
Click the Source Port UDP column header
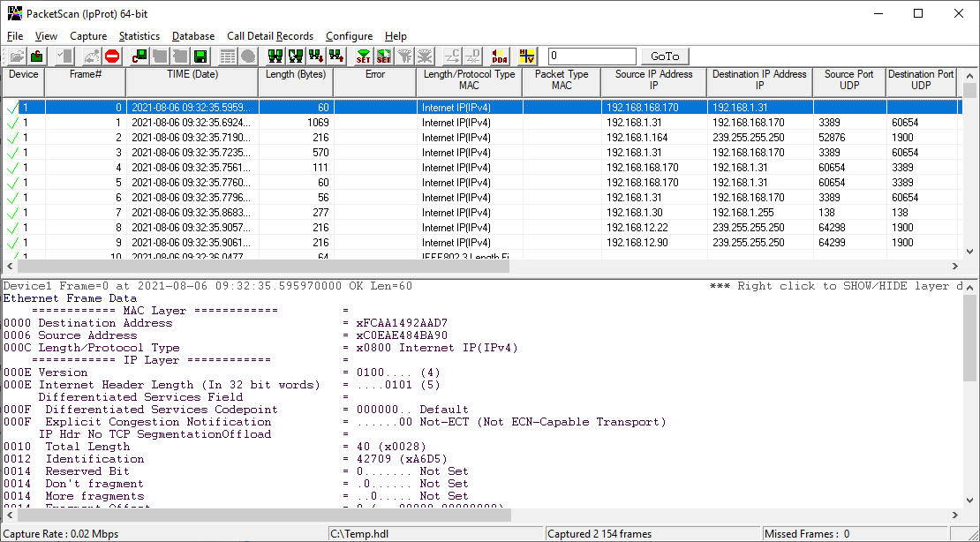849,82
